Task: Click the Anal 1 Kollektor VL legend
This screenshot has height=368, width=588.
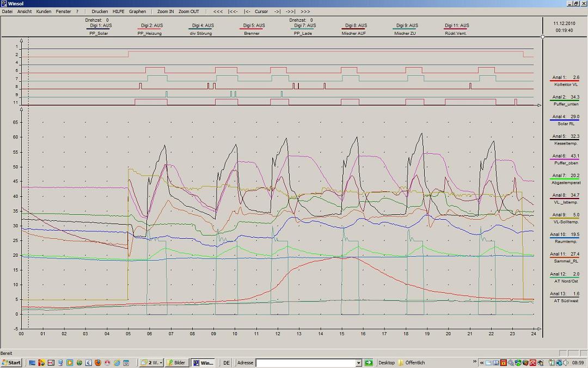Action: click(x=565, y=81)
